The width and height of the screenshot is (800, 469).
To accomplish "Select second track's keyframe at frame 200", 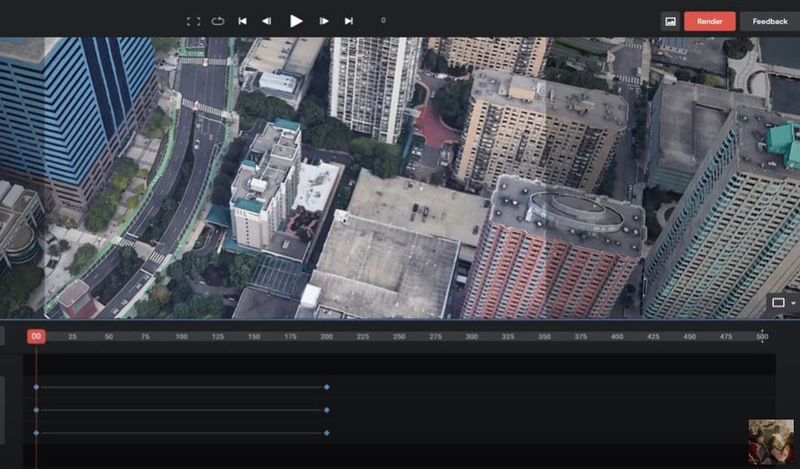I will click(327, 410).
